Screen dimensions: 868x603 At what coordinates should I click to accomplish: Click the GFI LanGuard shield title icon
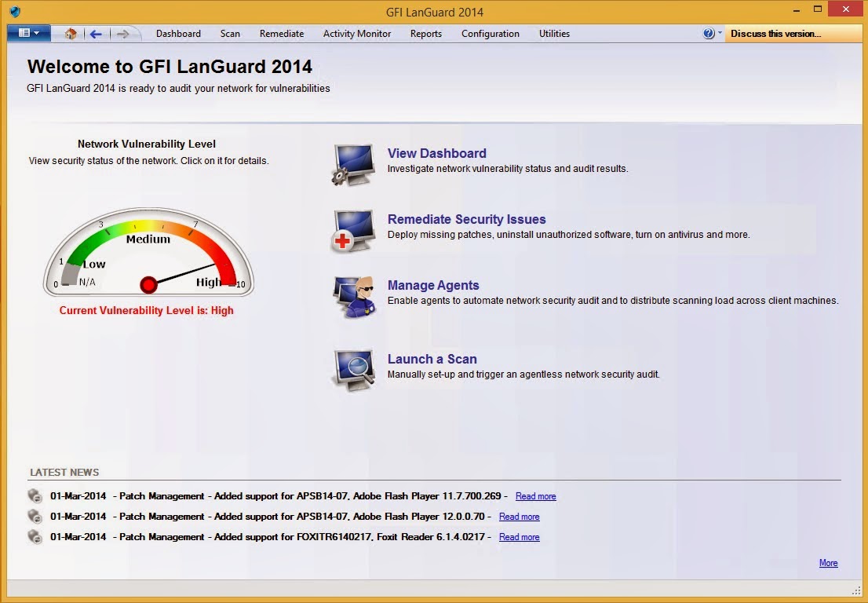[x=15, y=12]
